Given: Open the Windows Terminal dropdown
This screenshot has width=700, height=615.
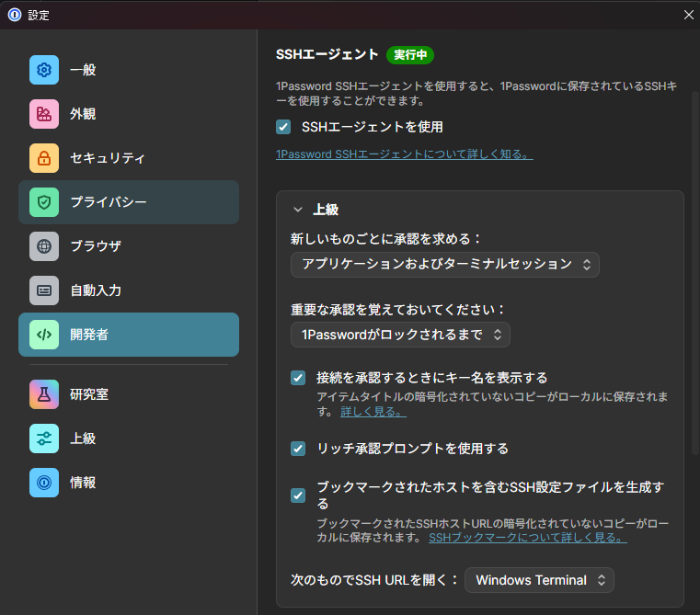Looking at the screenshot, I should coord(539,580).
